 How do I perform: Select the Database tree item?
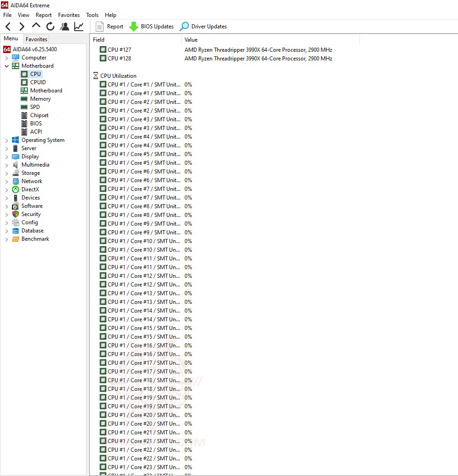[x=33, y=231]
